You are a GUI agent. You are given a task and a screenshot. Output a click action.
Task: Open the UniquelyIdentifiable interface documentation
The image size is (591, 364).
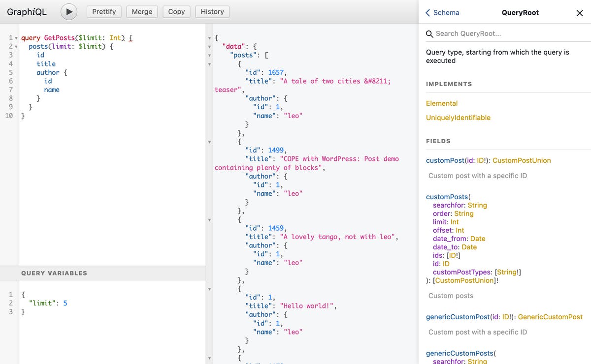pos(458,118)
